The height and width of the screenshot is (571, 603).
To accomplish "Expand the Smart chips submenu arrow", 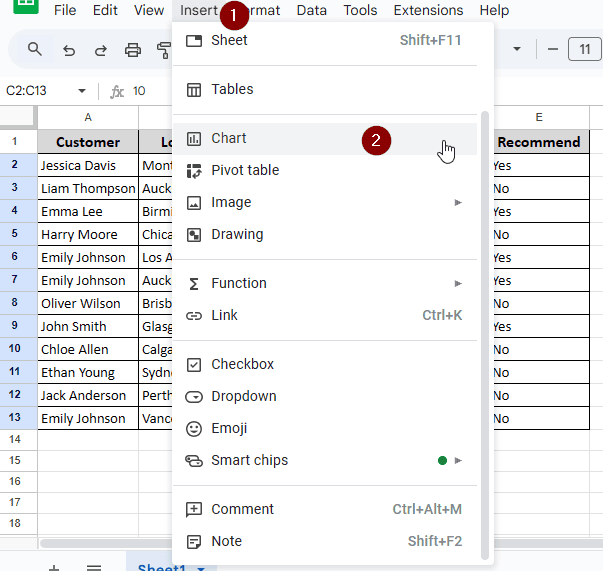I will coord(458,460).
